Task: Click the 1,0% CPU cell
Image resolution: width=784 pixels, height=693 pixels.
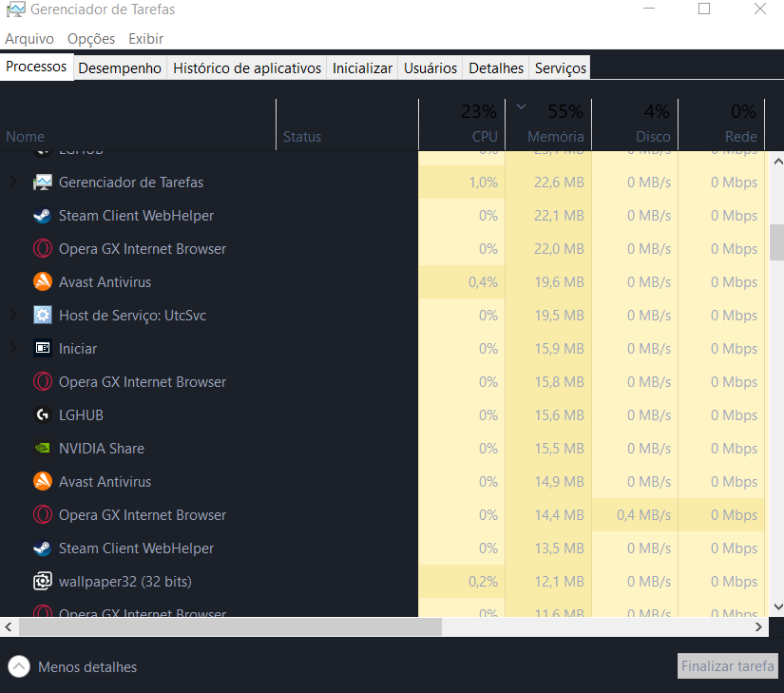Action: 462,183
